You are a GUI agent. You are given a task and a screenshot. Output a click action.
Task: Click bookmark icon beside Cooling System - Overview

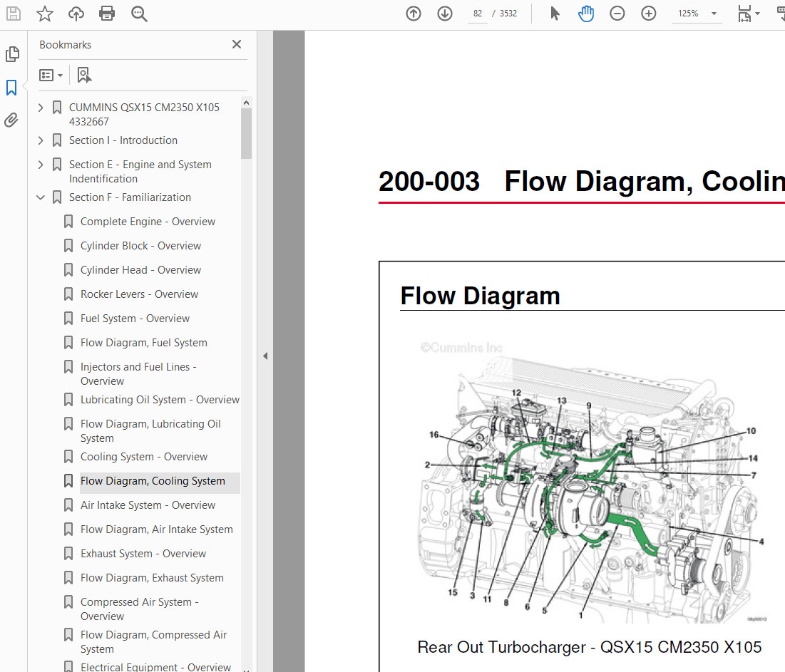click(68, 457)
